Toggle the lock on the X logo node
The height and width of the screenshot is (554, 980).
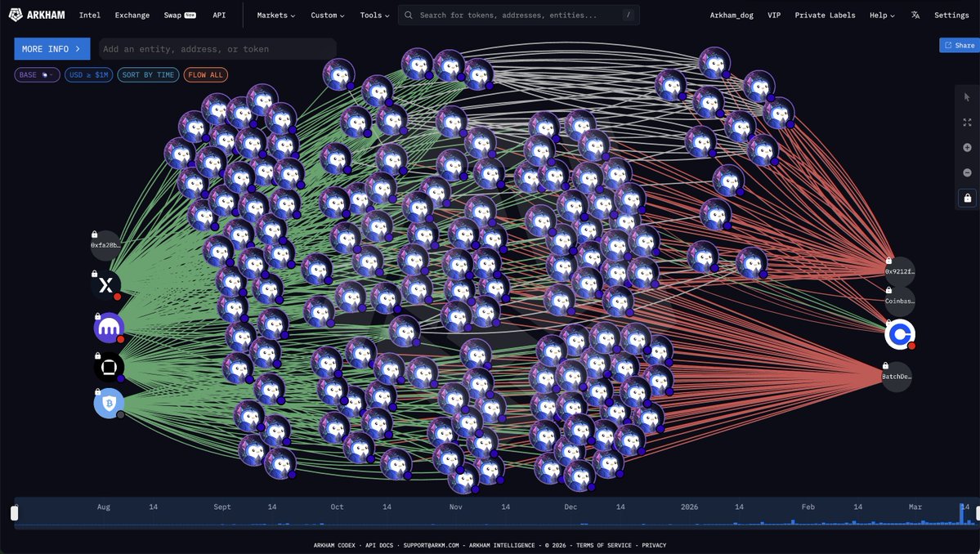(94, 274)
